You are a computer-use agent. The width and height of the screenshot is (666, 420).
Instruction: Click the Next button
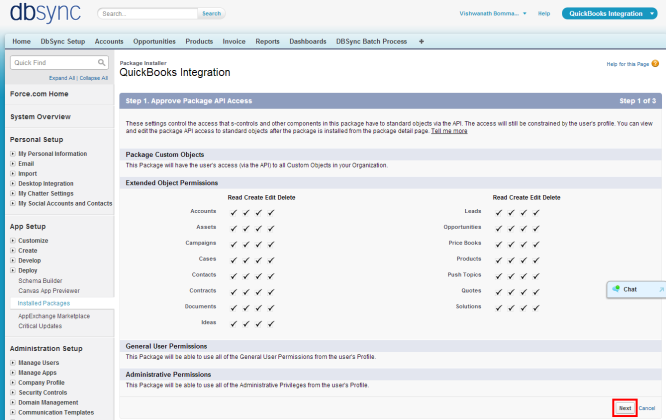point(624,408)
